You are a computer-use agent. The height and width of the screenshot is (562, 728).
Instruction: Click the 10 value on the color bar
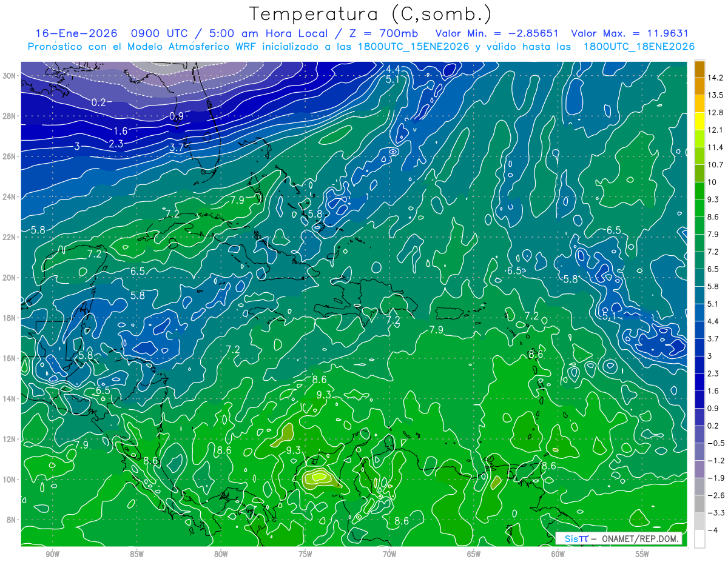(x=712, y=182)
